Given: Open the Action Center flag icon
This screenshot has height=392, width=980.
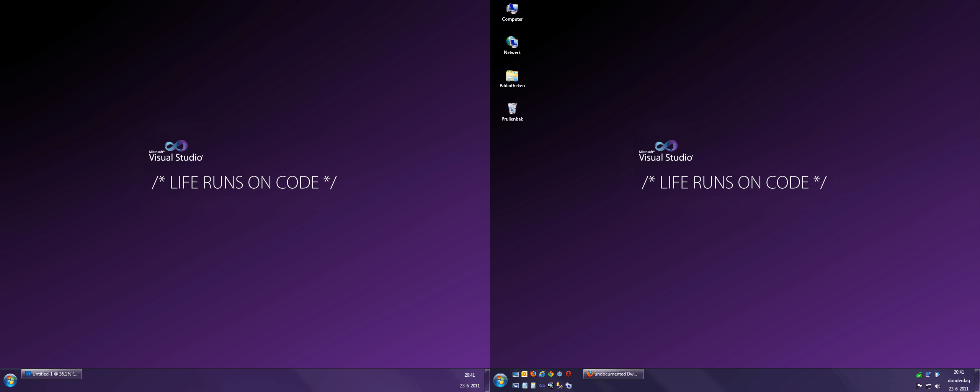Looking at the screenshot, I should coord(919,386).
